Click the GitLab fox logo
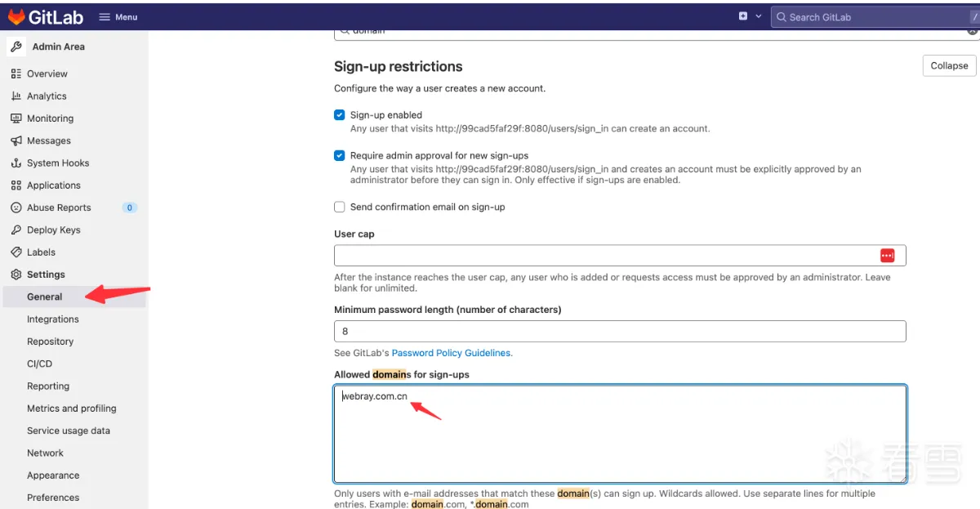Image resolution: width=980 pixels, height=509 pixels. (x=16, y=16)
